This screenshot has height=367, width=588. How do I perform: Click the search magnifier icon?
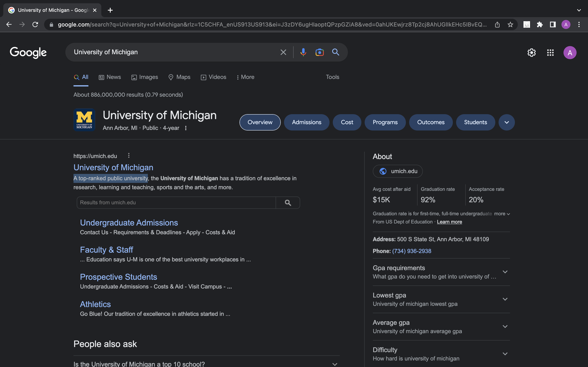(336, 52)
